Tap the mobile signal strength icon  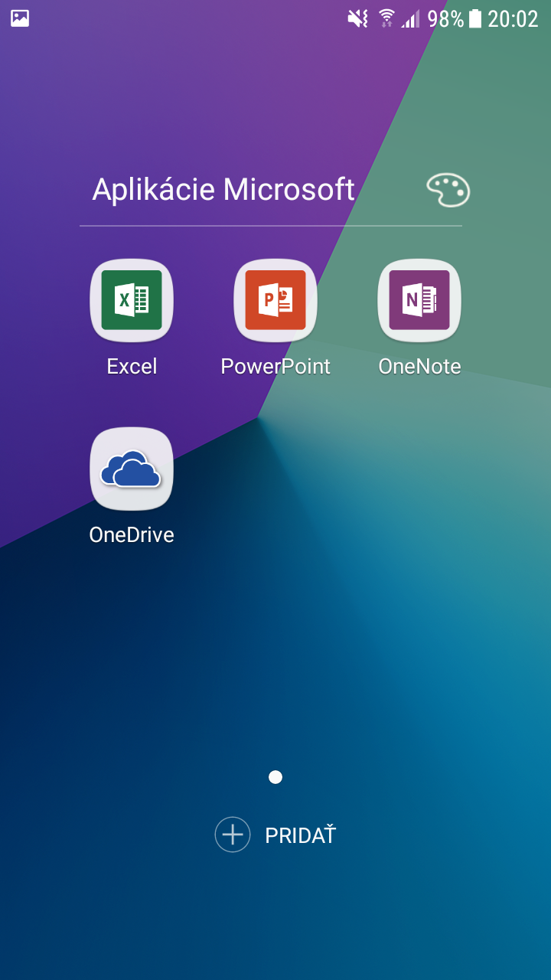(411, 18)
